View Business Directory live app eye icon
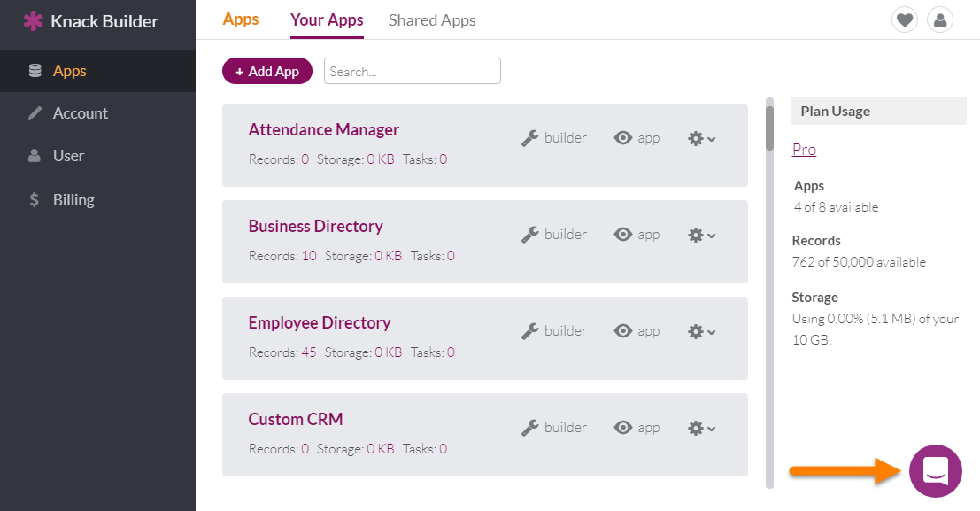 [623, 234]
